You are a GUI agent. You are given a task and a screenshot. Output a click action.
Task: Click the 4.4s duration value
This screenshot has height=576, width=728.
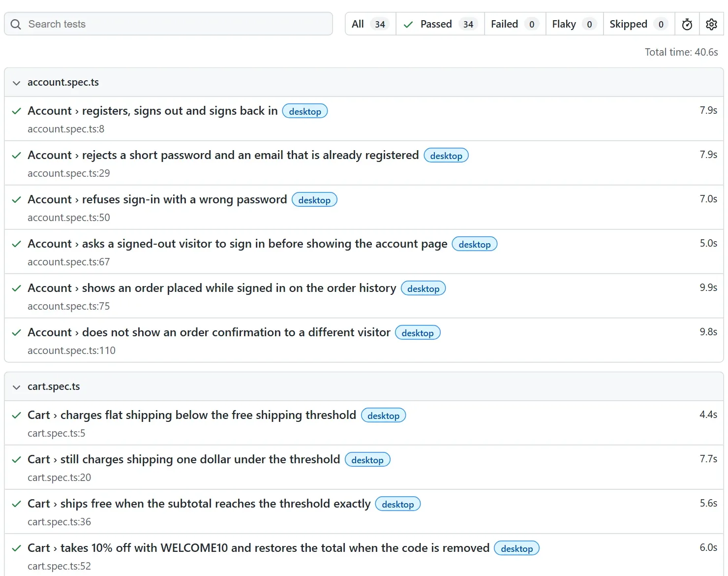708,415
